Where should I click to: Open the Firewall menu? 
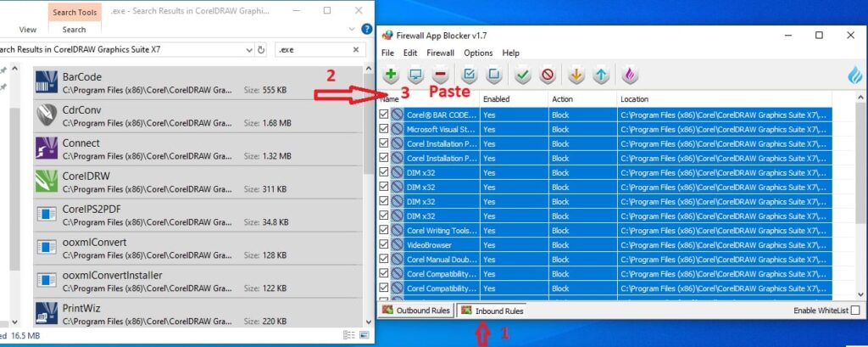[x=440, y=53]
